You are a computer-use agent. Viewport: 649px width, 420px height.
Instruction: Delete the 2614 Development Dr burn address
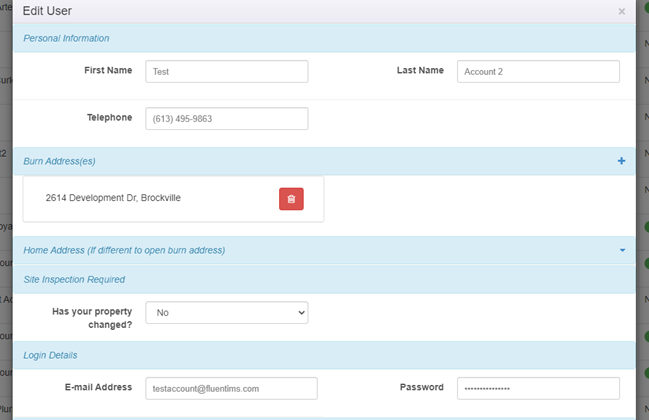coord(291,199)
